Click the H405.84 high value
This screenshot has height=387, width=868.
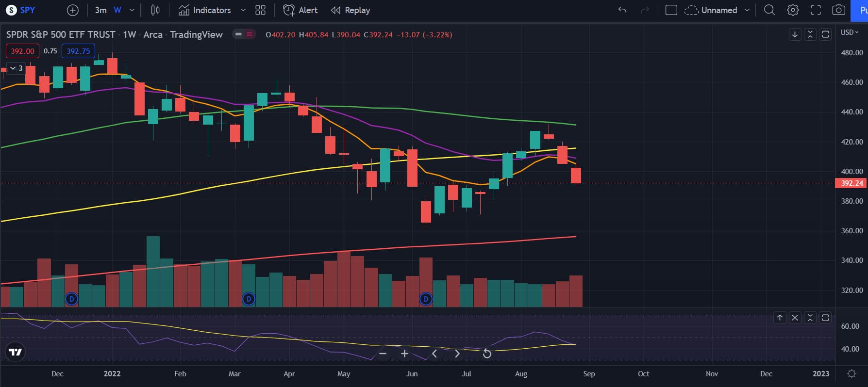click(314, 34)
